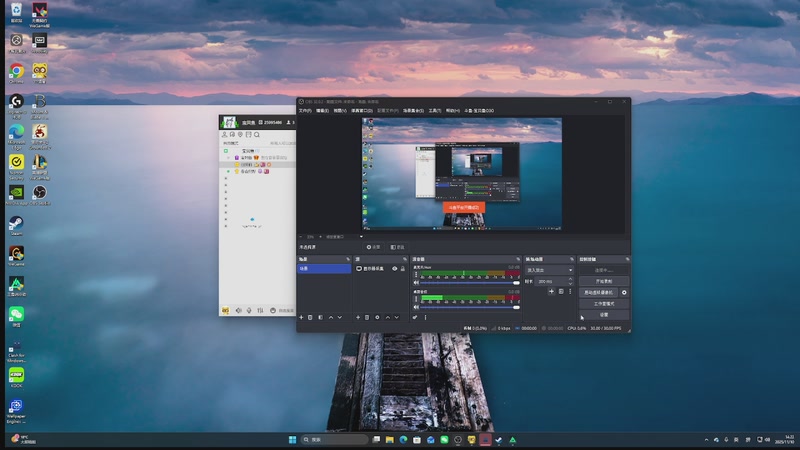The width and height of the screenshot is (800, 450).
Task: Click Start Recording button in Controls
Action: 604,281
